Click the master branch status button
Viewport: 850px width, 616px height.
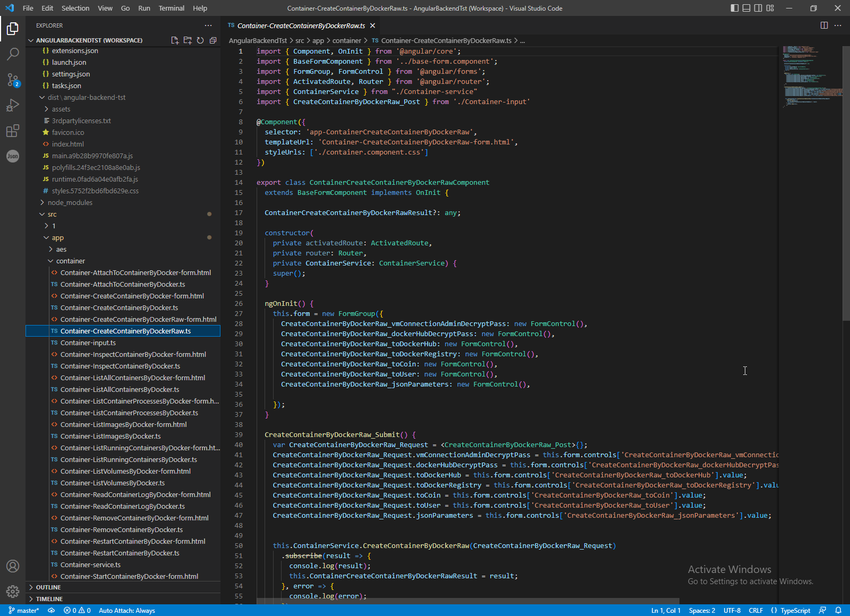pyautogui.click(x=24, y=611)
